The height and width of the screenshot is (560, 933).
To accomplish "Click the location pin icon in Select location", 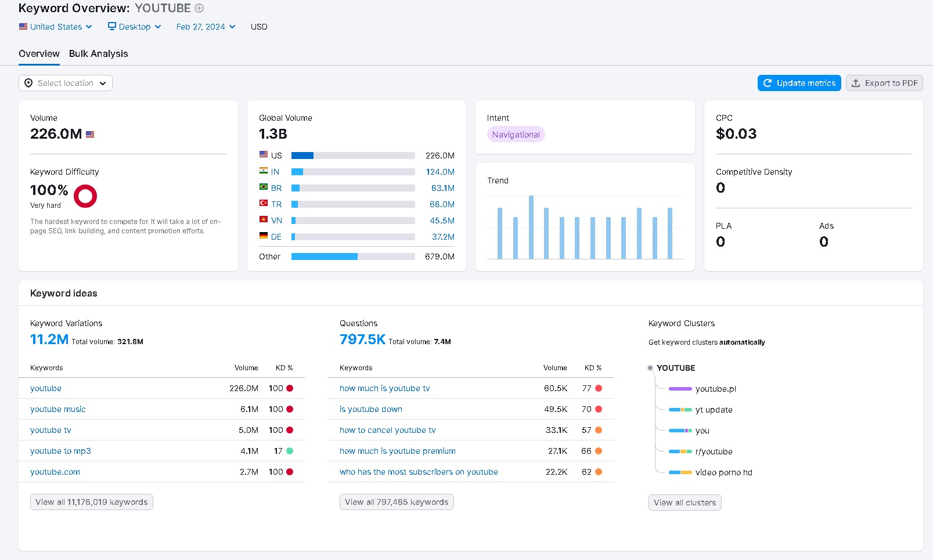I will pos(28,83).
